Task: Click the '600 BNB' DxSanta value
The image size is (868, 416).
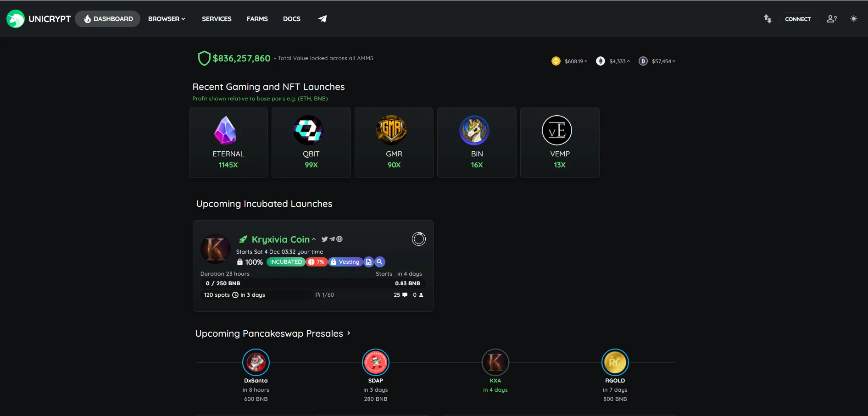Action: point(256,399)
